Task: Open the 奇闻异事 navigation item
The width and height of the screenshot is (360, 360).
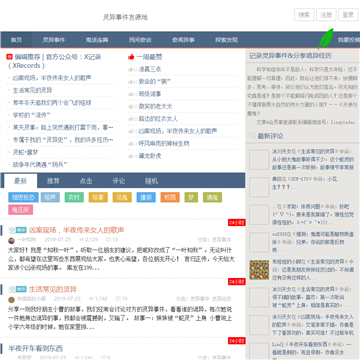Action: click(x=183, y=40)
